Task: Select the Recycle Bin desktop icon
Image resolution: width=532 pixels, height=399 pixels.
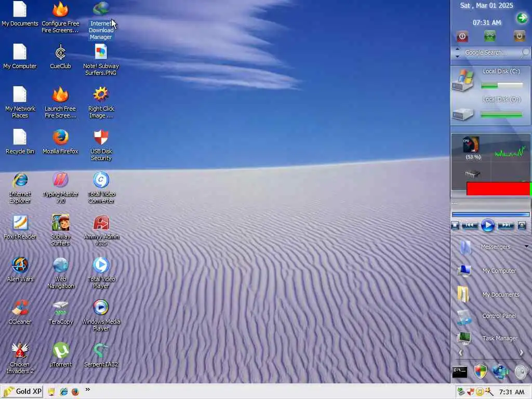Action: (x=20, y=142)
